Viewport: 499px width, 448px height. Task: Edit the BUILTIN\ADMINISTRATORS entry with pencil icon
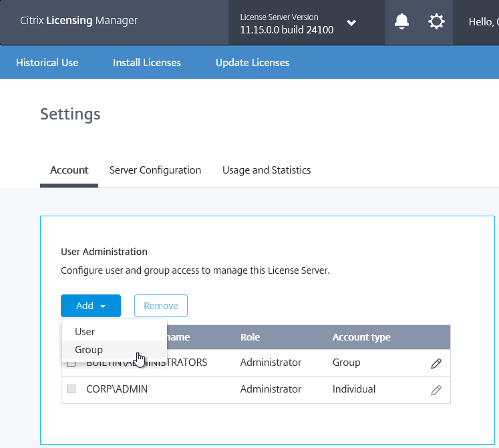pyautogui.click(x=436, y=364)
